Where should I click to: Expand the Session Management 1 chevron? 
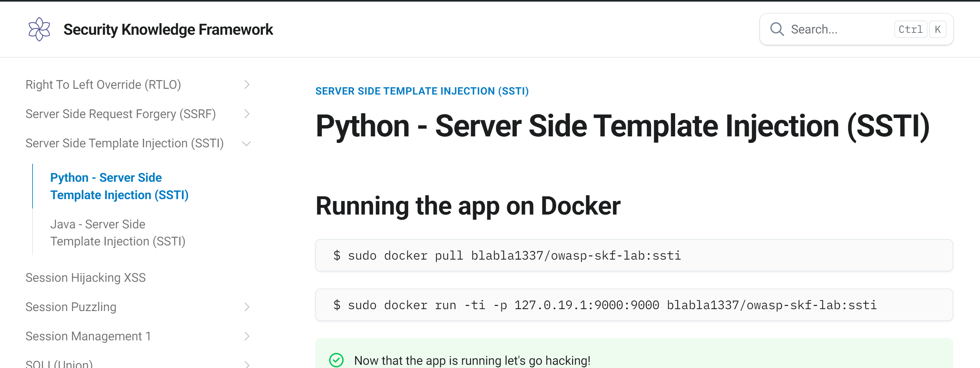[247, 336]
